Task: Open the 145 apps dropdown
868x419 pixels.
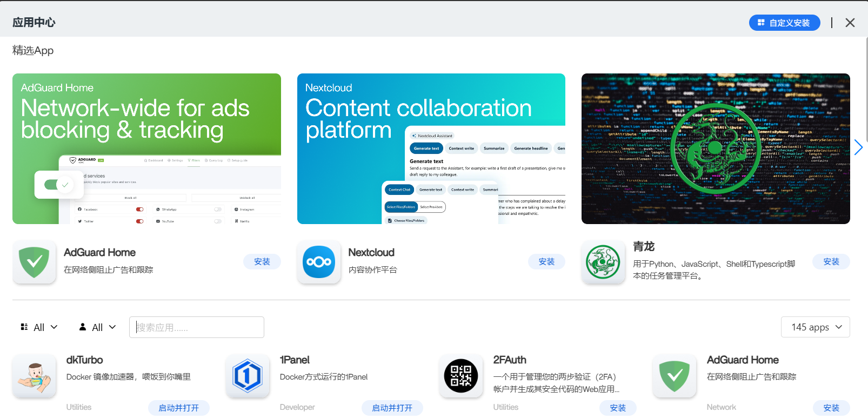Action: tap(816, 327)
